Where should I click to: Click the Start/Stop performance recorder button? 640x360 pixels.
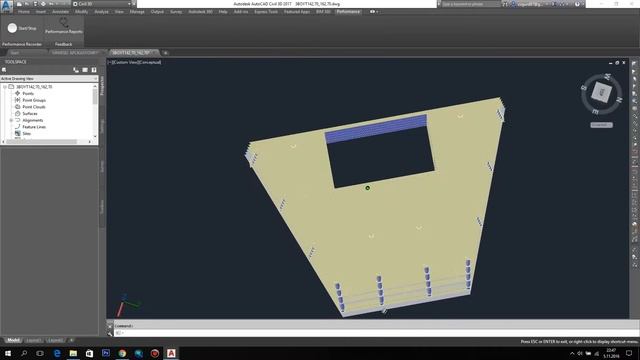click(22, 28)
